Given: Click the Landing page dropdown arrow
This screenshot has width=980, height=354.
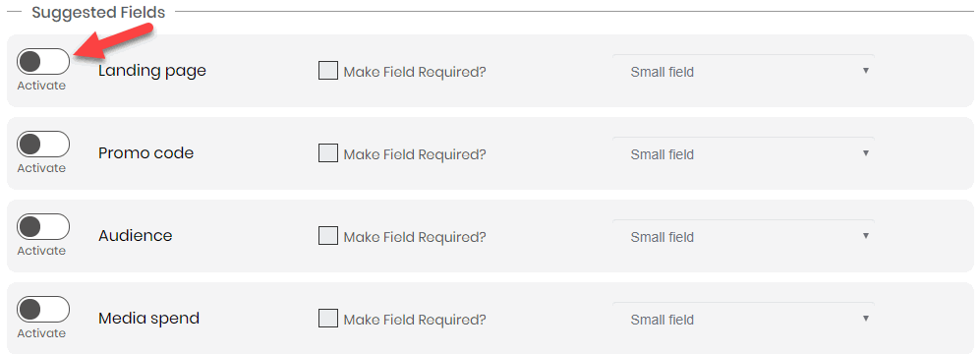Looking at the screenshot, I should [866, 71].
